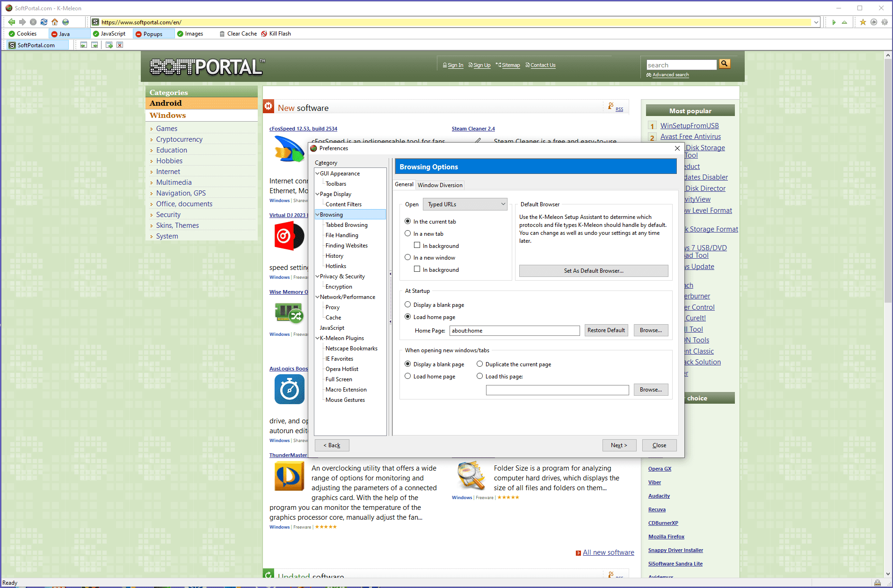Screen dimensions: 893x588
Task: Check 'In background' under In a new tab
Action: point(417,245)
